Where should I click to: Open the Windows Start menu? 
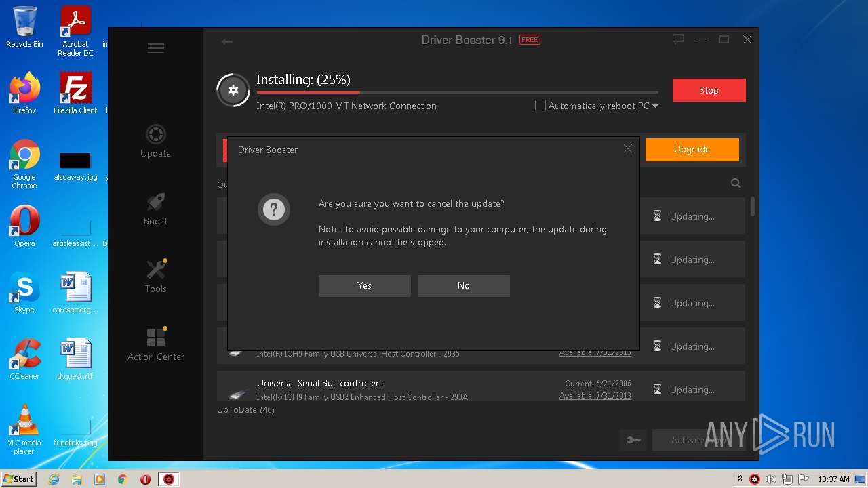click(18, 479)
